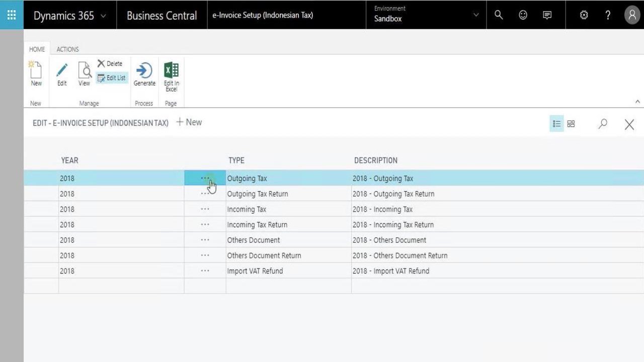Sort by the YEAR column header

click(69, 160)
